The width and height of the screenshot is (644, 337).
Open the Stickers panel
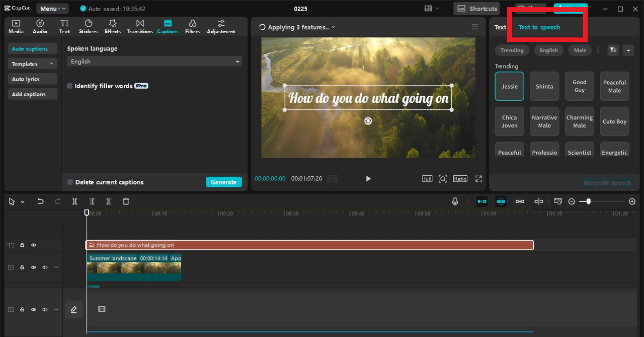pos(88,26)
